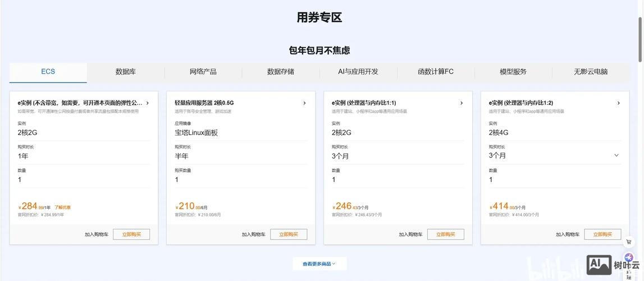
Task: Open the 网络产品 tab
Action: pyautogui.click(x=203, y=72)
